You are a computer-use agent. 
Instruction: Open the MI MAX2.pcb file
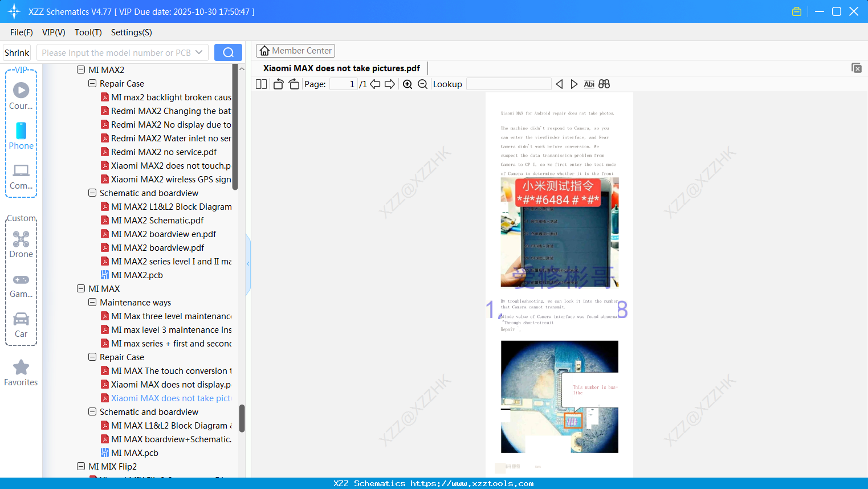click(x=132, y=275)
